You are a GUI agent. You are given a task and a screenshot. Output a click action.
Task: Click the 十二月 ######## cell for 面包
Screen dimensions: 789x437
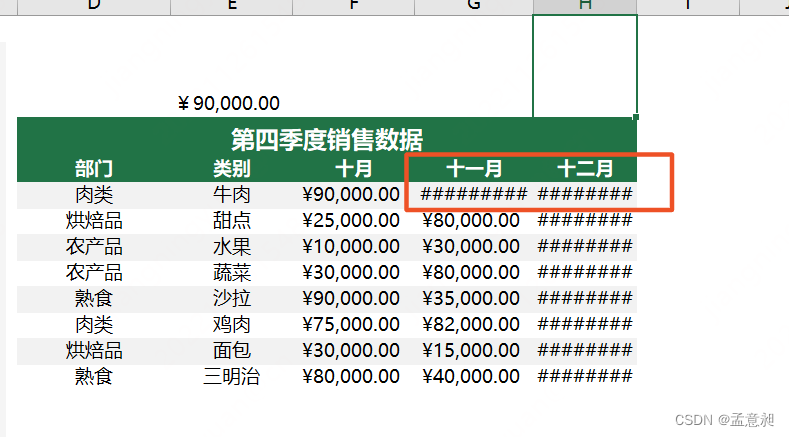pos(585,350)
